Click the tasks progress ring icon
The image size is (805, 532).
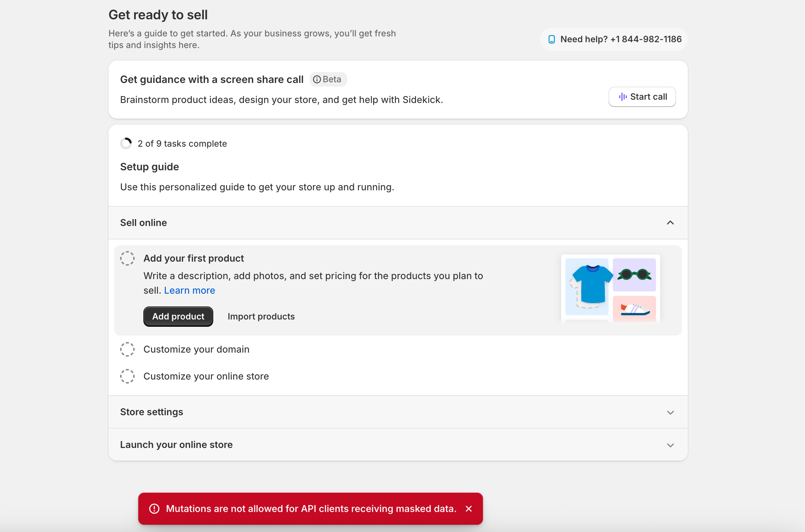[x=126, y=143]
